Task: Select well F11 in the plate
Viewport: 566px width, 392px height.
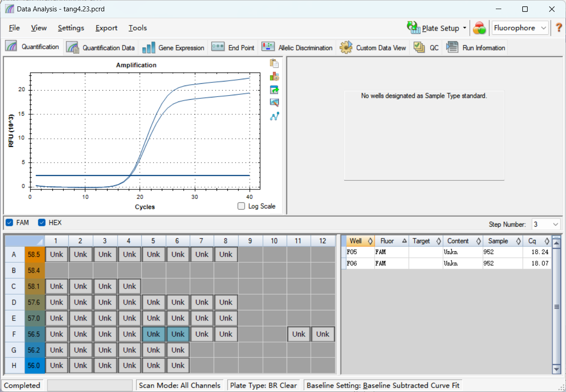Action: pos(298,334)
